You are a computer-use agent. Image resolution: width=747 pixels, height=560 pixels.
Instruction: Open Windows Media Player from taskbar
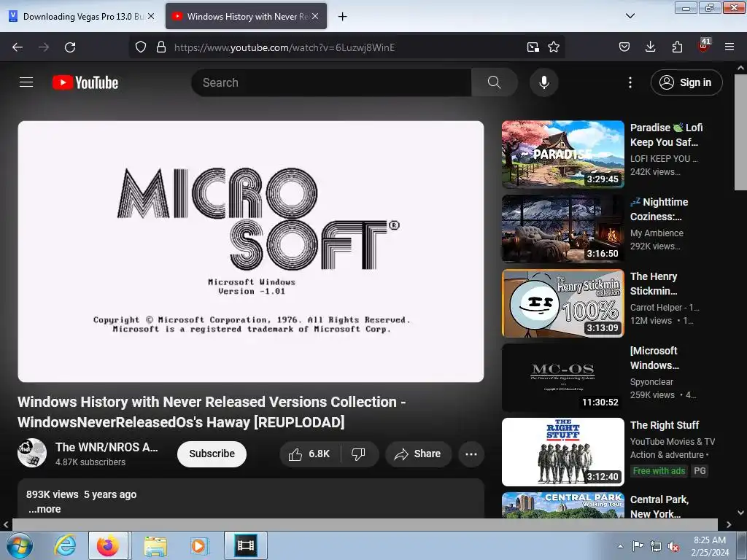click(x=198, y=545)
